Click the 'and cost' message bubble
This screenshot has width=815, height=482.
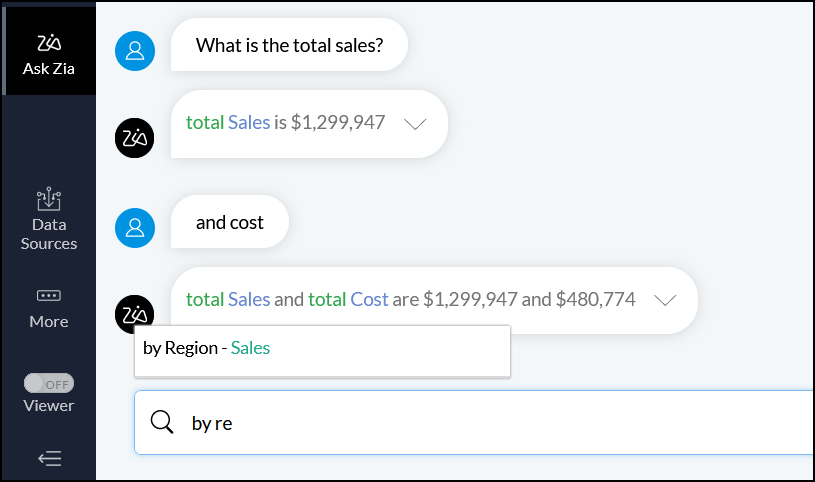pos(230,222)
